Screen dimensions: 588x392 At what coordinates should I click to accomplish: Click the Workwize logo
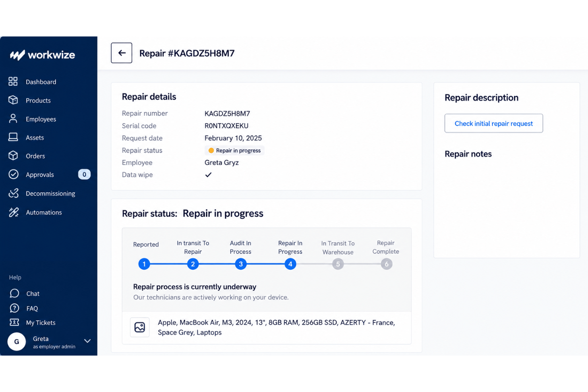tap(43, 55)
